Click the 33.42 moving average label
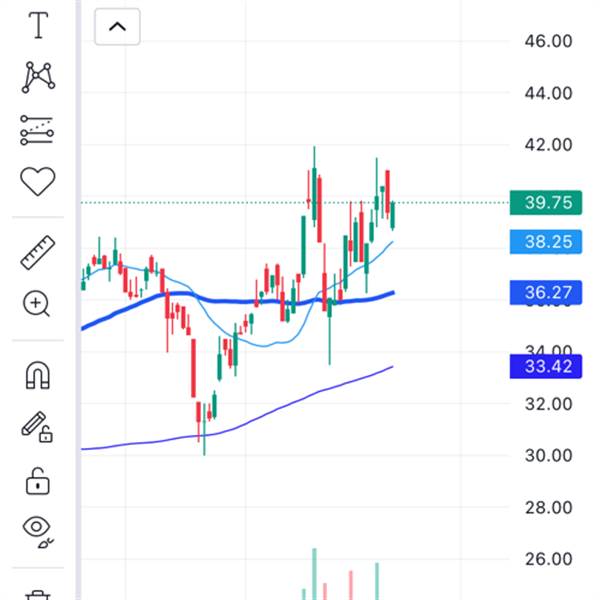 (x=546, y=367)
